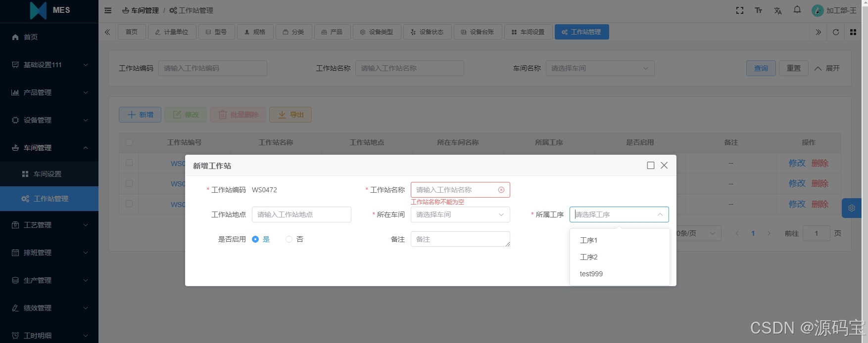Click the 查询 button
Viewport: 868px width, 343px height.
tap(761, 68)
